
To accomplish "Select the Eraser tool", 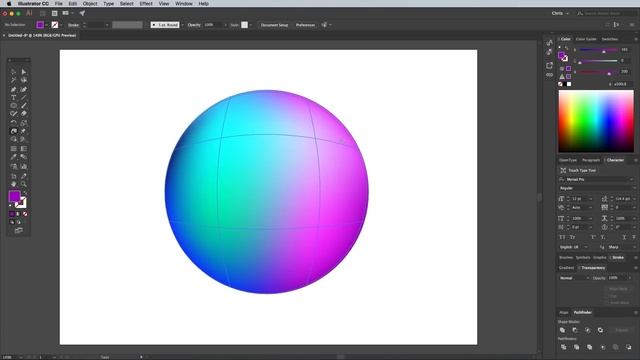I will 24,113.
